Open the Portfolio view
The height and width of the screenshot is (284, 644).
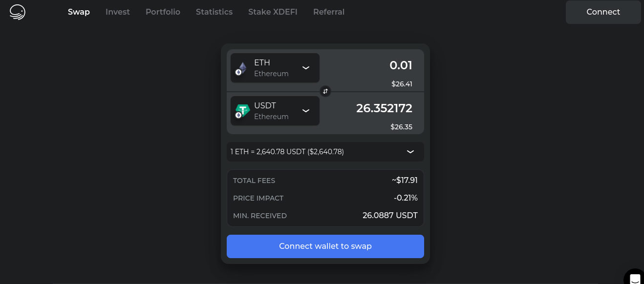coord(163,12)
